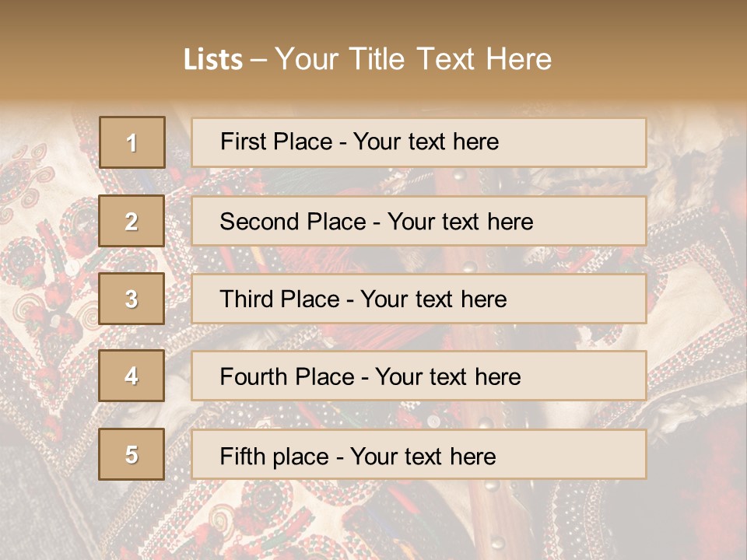Click the word "Third" in the list
Viewport: 747px width, 560px height.
click(246, 299)
